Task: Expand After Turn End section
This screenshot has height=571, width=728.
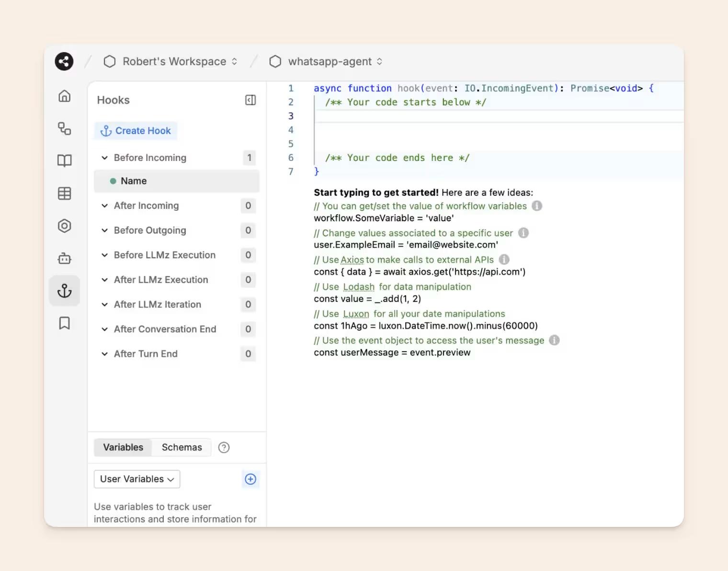Action: 104,354
